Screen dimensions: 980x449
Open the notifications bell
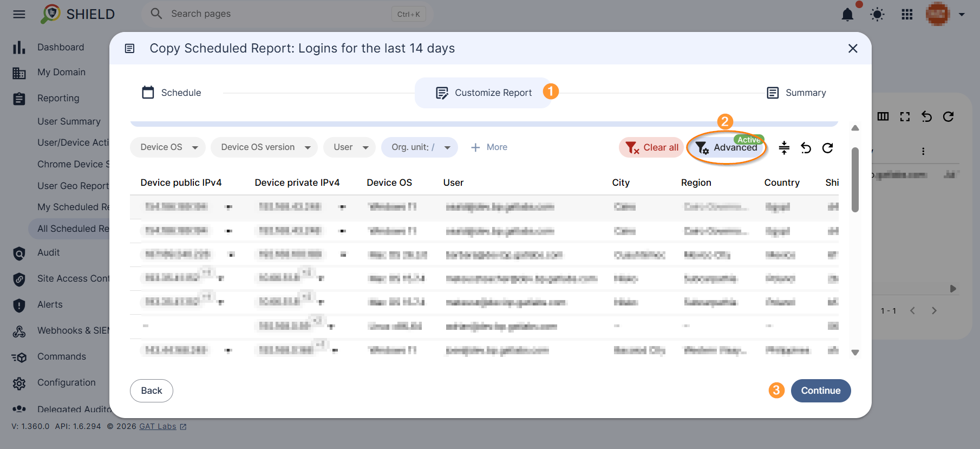847,14
